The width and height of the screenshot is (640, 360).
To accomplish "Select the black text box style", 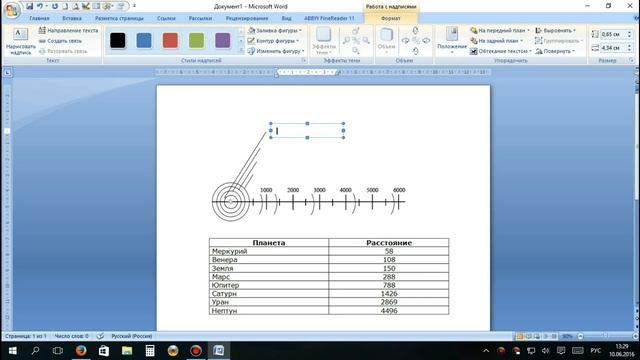I will (118, 40).
